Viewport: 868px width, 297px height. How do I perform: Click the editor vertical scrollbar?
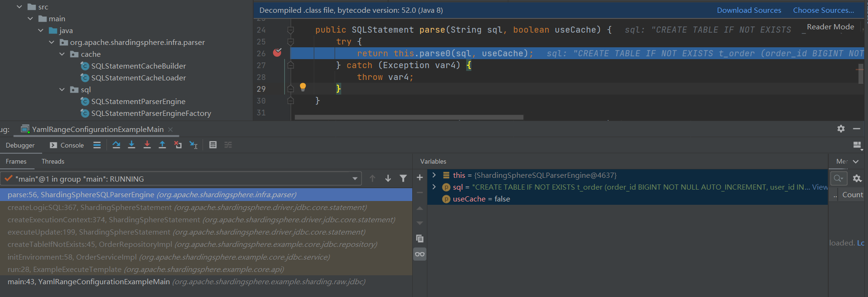click(861, 74)
